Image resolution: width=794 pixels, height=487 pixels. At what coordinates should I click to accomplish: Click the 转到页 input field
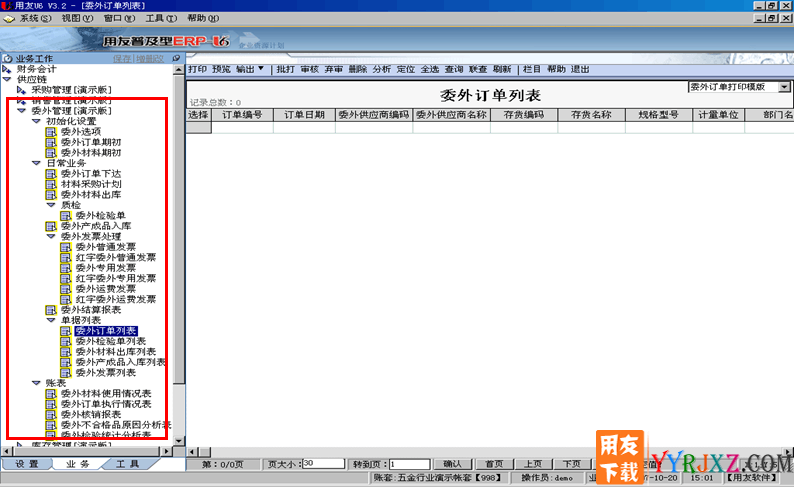click(410, 464)
